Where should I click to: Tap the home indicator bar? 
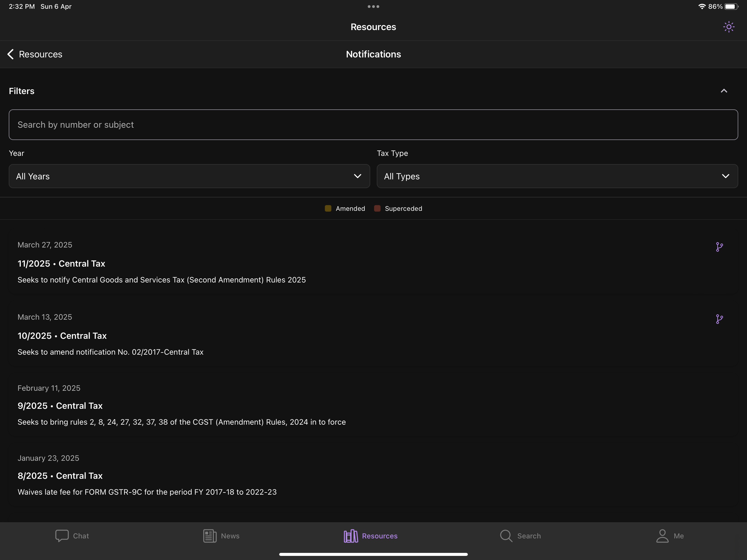pyautogui.click(x=373, y=554)
